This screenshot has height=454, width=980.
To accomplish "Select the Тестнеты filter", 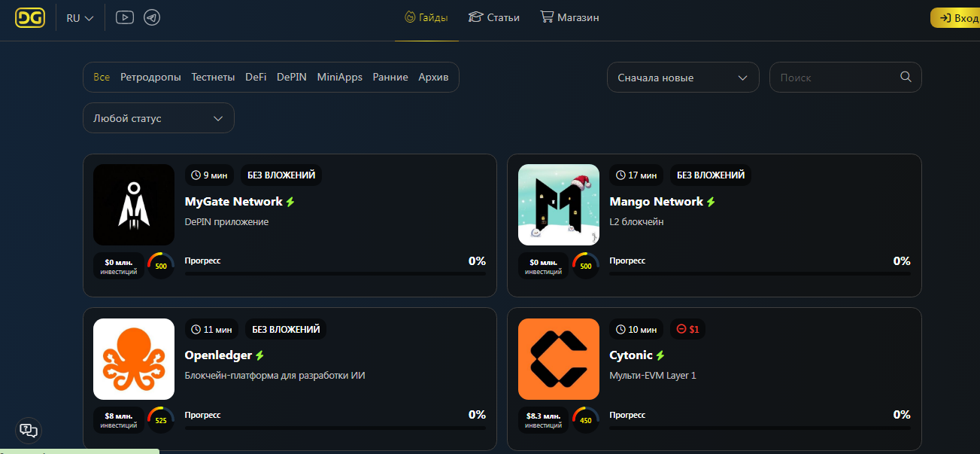I will [213, 77].
